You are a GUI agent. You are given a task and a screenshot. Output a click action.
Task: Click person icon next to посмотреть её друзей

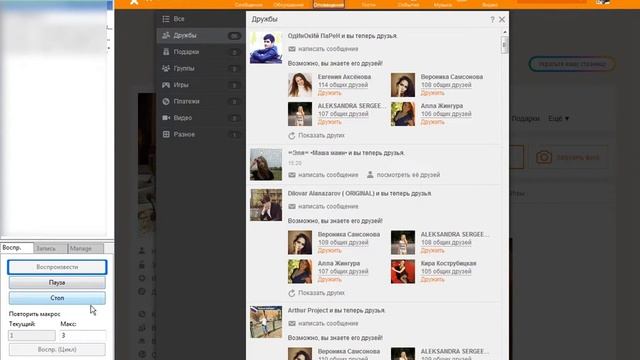370,175
